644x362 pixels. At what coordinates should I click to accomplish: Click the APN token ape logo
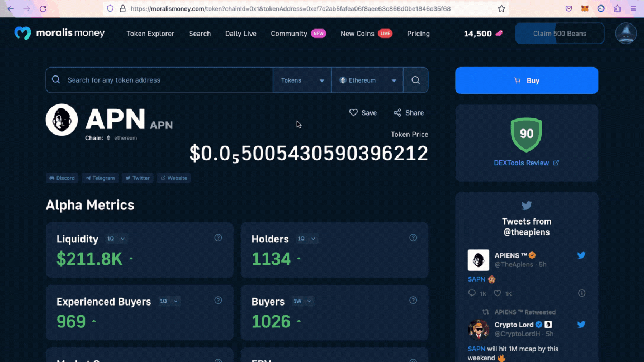[x=61, y=120]
